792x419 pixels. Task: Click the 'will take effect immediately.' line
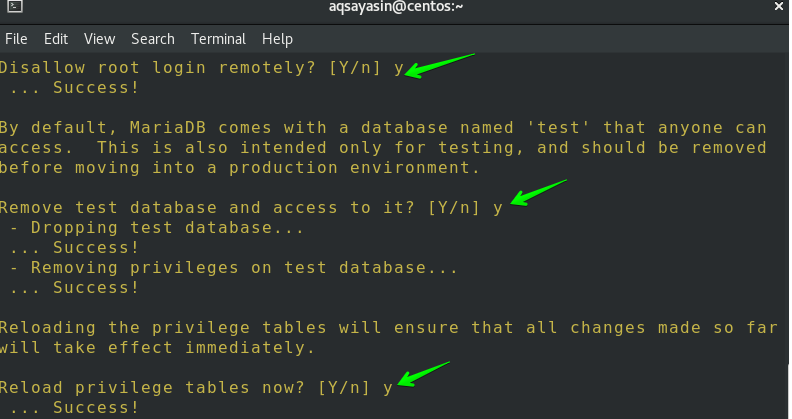[x=158, y=348]
